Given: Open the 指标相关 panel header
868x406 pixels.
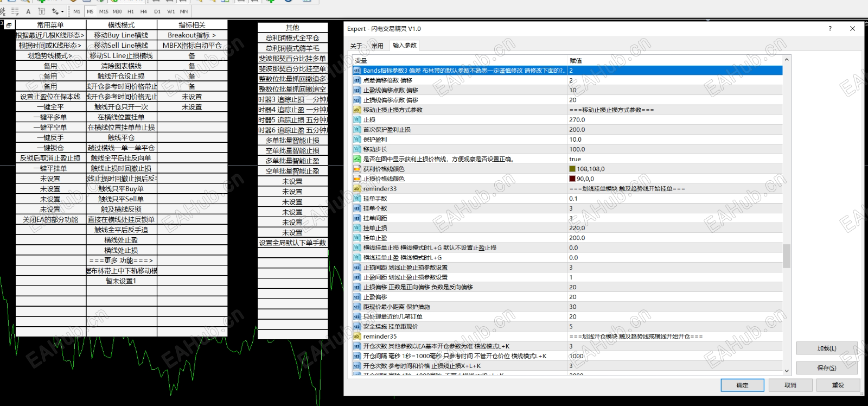Looking at the screenshot, I should (x=192, y=25).
